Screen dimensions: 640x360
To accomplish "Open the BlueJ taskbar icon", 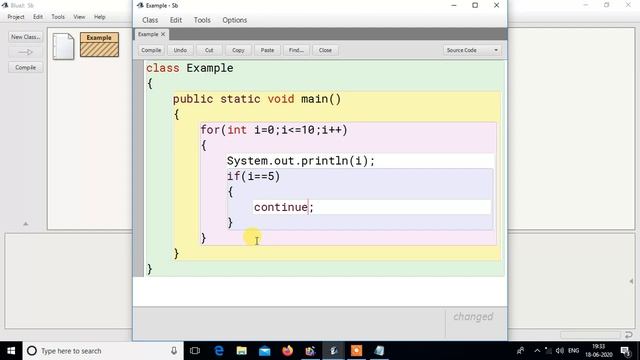I will click(333, 351).
